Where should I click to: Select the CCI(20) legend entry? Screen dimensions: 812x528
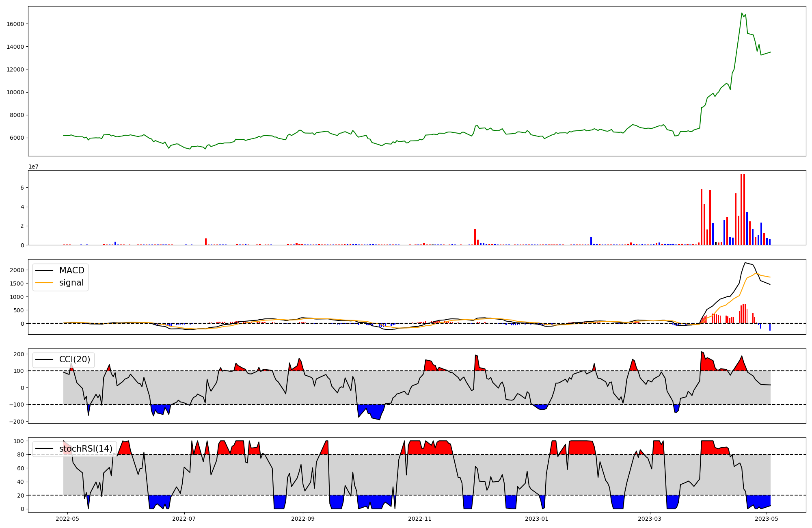pyautogui.click(x=75, y=359)
